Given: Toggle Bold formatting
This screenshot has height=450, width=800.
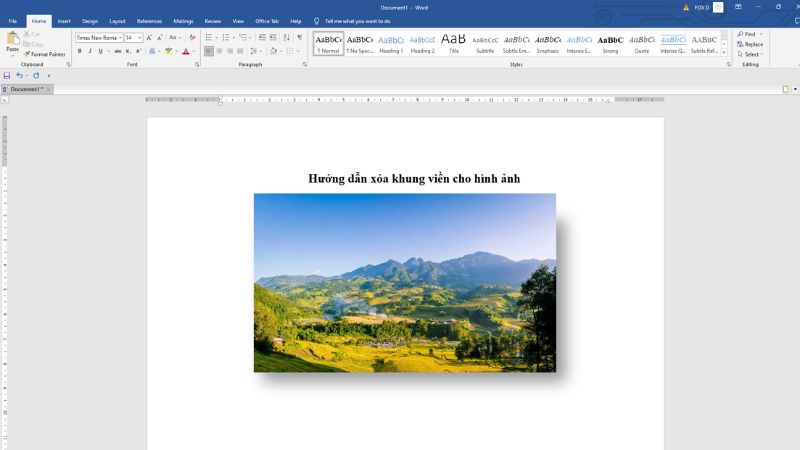Looking at the screenshot, I should [79, 51].
